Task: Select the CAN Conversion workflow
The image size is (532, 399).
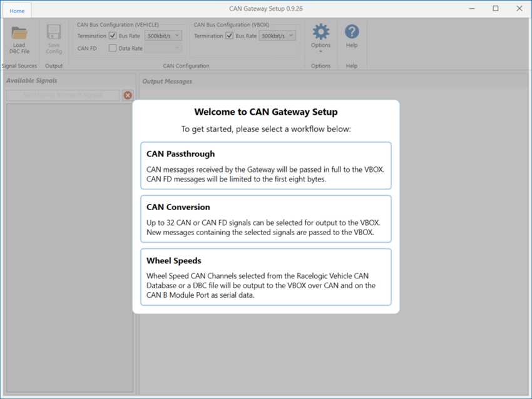Action: [x=266, y=219]
